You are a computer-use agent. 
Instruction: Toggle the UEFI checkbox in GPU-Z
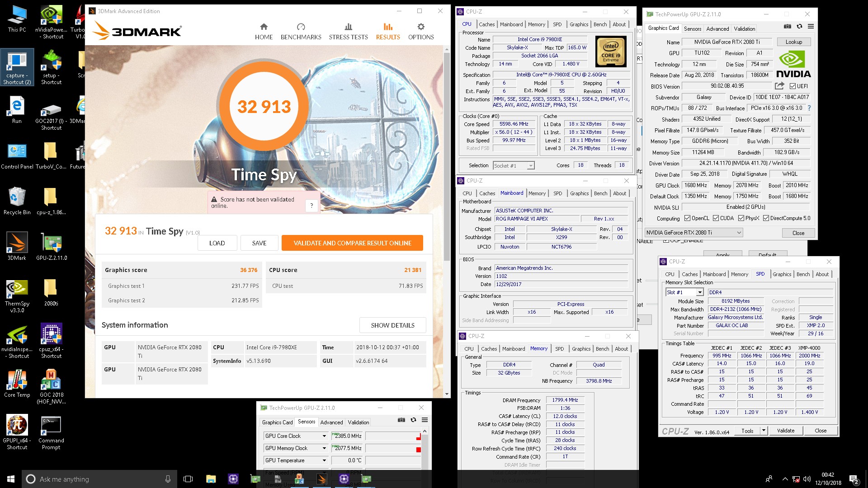(793, 86)
